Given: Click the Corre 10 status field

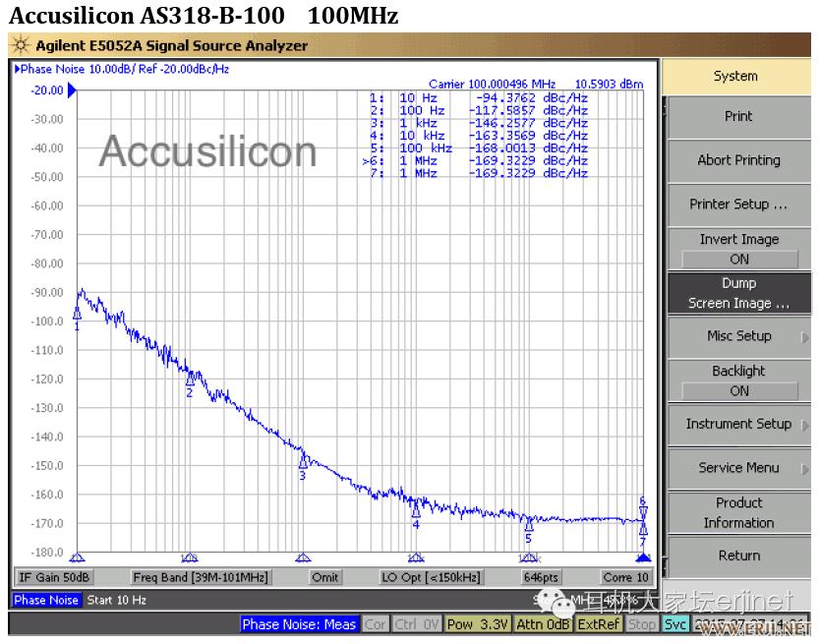Looking at the screenshot, I should coord(625,577).
